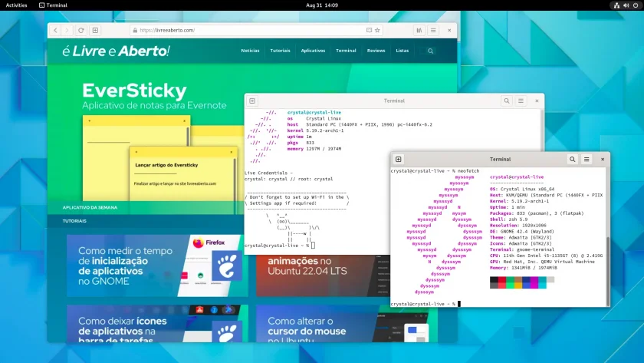Close the back Terminal window

point(537,101)
